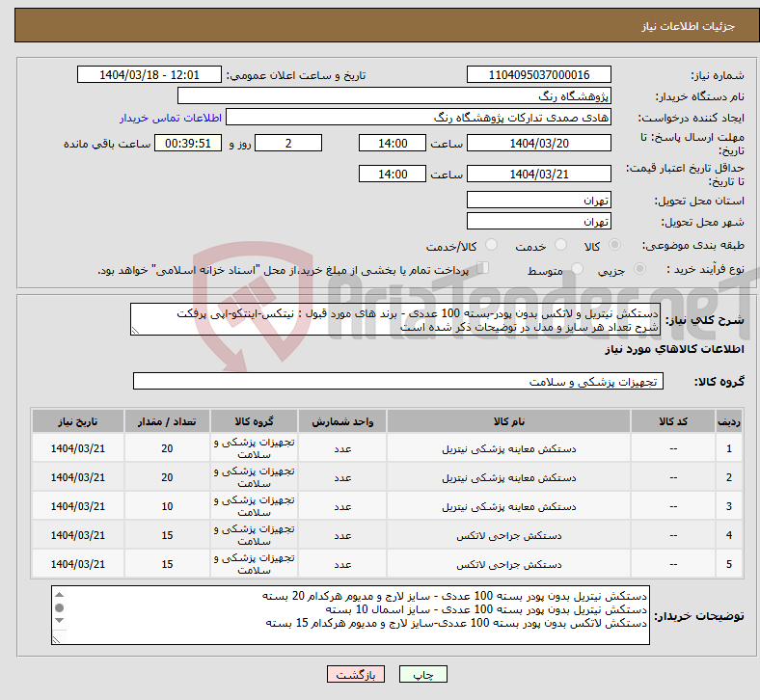Select the خدمت radio button
The image size is (760, 700).
pos(560,245)
